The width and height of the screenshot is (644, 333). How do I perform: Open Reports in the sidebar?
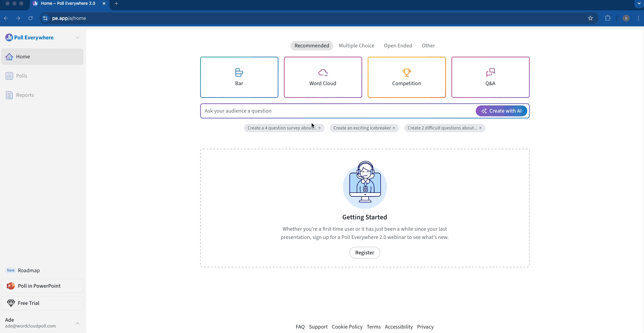tap(42, 95)
